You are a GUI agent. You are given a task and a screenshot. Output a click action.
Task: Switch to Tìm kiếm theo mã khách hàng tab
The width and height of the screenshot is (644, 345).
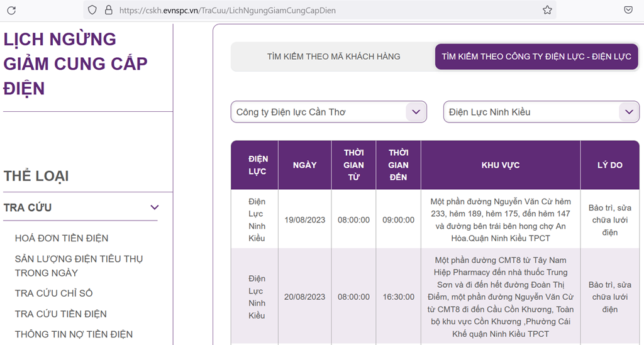(x=333, y=57)
